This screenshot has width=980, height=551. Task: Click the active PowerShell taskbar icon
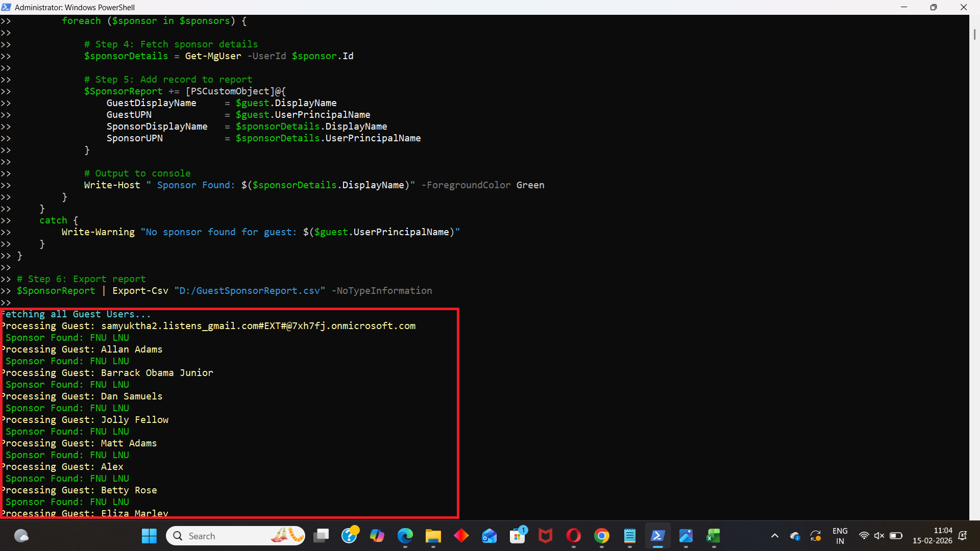click(x=657, y=536)
